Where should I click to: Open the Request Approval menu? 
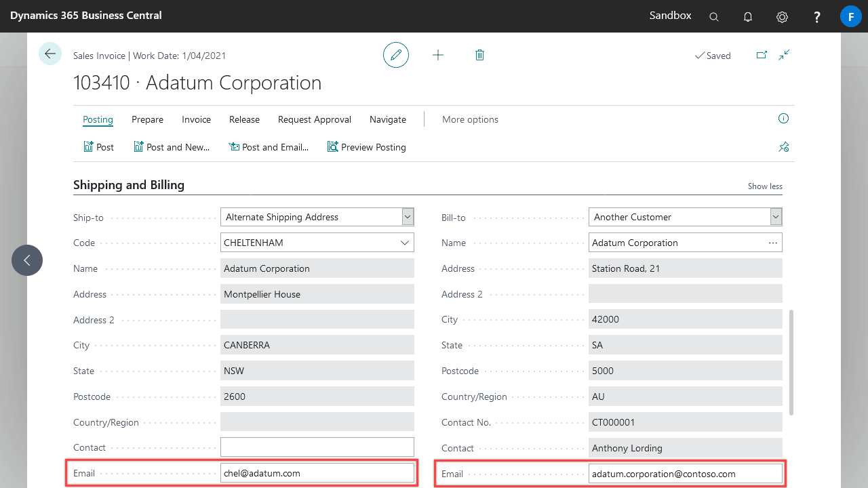click(315, 119)
